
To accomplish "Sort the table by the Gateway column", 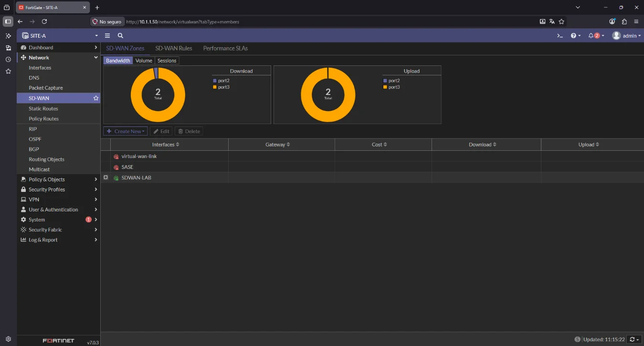I will click(x=278, y=145).
